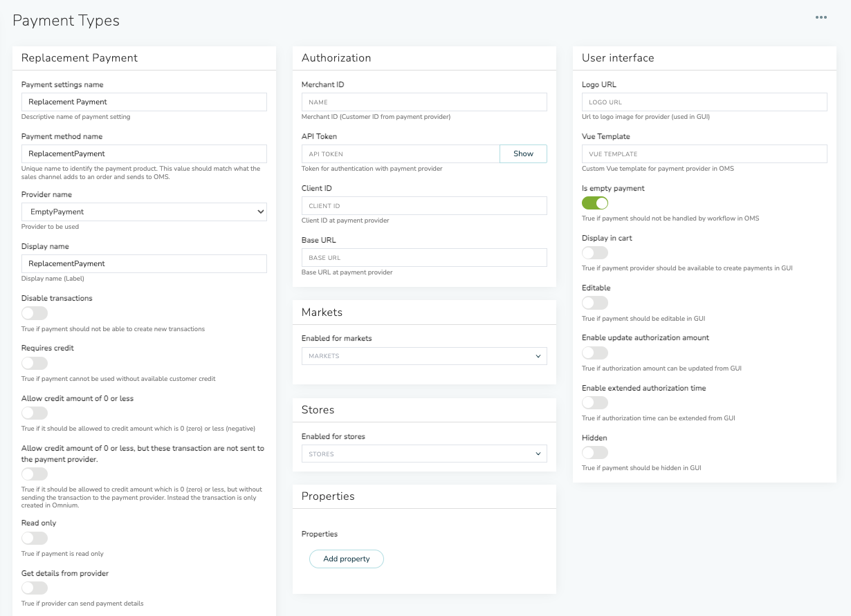
Task: Click into the Vue Template field
Action: [704, 154]
